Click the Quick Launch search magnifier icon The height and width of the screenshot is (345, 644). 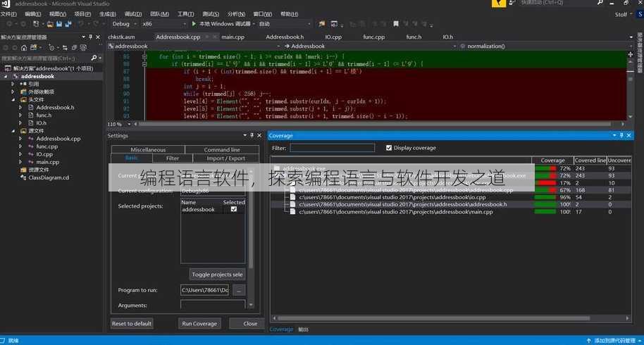pos(600,3)
